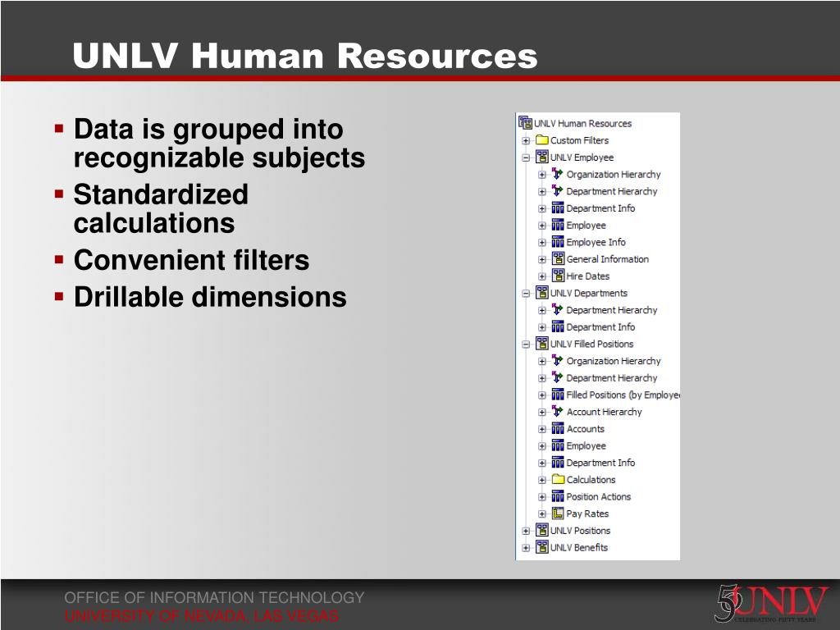Click the UNLV Filled Positions namespace icon

[x=542, y=344]
